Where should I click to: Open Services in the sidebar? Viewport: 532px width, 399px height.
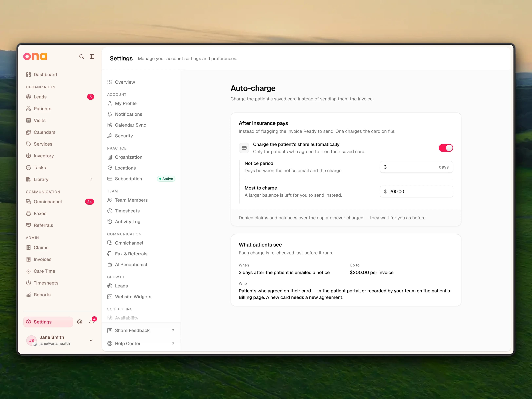point(60,144)
